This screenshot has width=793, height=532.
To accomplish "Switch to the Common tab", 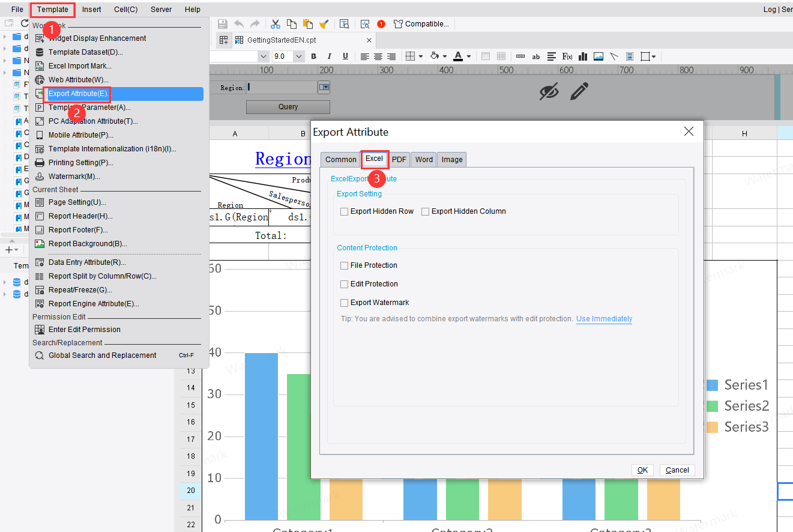I will (341, 160).
